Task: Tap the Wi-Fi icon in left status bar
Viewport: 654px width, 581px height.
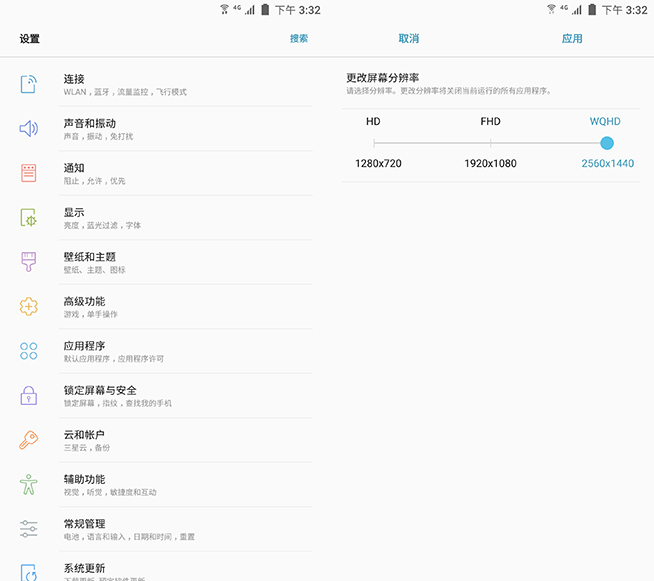Action: (x=224, y=10)
